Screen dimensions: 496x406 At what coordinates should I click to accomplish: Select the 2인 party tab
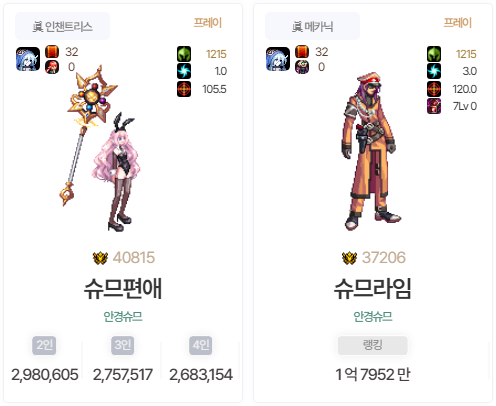(x=44, y=345)
